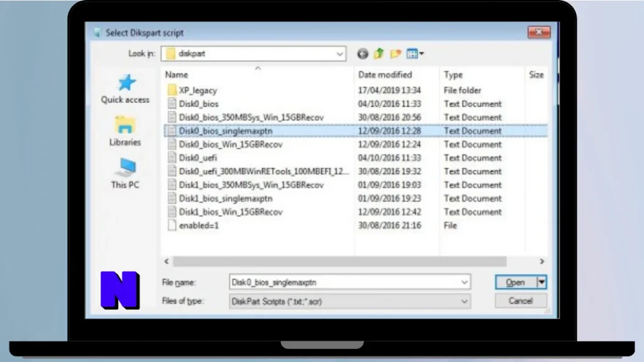Click the Disk1_bios_singlemaxptn file icon
644x362 pixels.
[172, 198]
